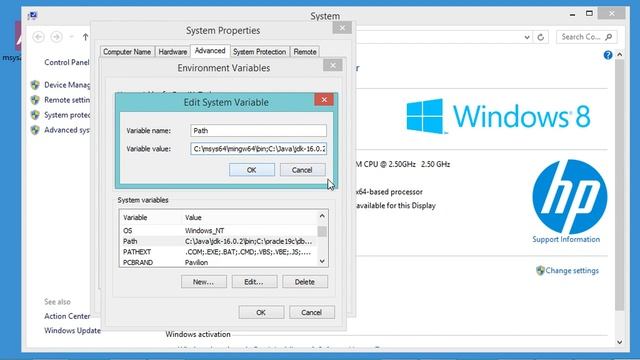Open System protection link

pos(67,115)
